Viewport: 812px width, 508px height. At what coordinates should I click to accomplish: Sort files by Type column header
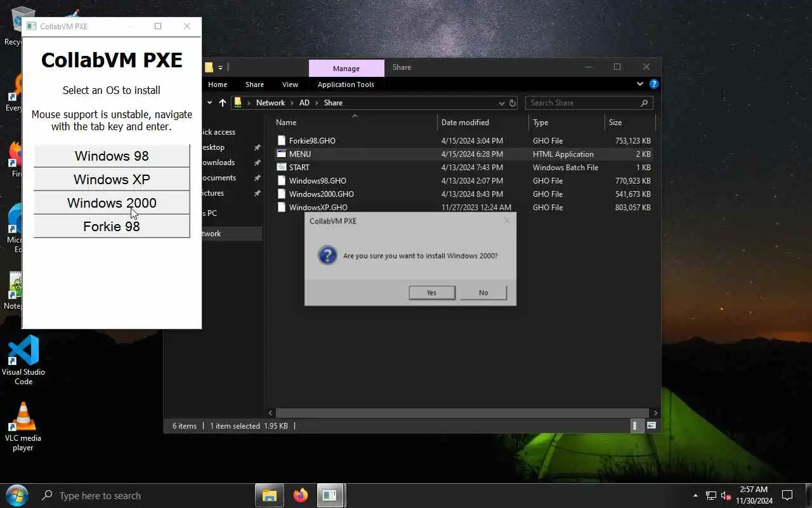point(540,123)
